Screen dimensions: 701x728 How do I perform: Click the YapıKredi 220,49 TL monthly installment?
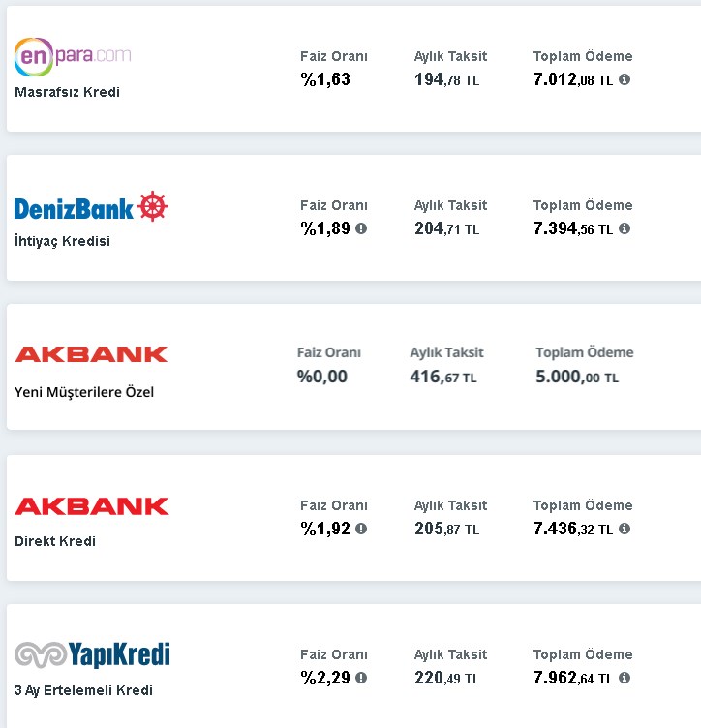(446, 679)
